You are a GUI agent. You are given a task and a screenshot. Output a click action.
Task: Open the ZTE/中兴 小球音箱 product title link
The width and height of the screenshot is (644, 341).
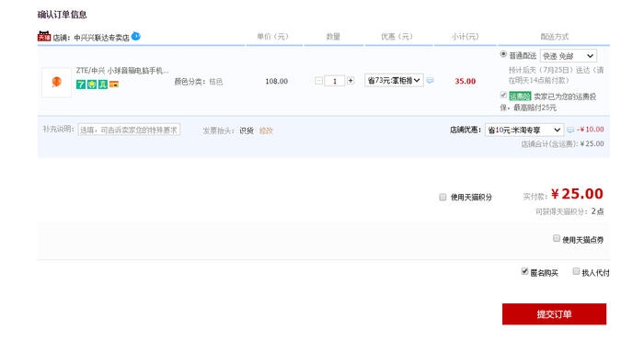pyautogui.click(x=122, y=71)
